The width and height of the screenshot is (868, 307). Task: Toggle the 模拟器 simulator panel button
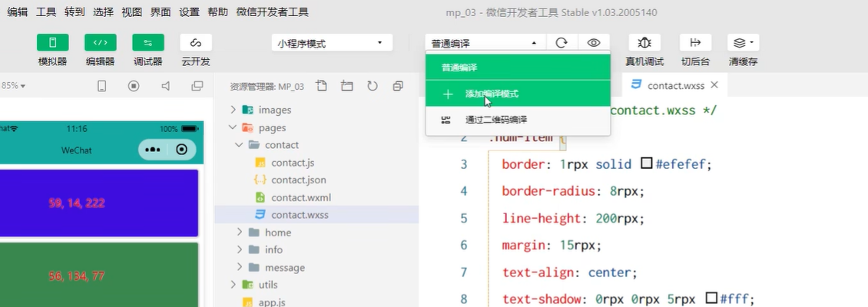tap(52, 42)
